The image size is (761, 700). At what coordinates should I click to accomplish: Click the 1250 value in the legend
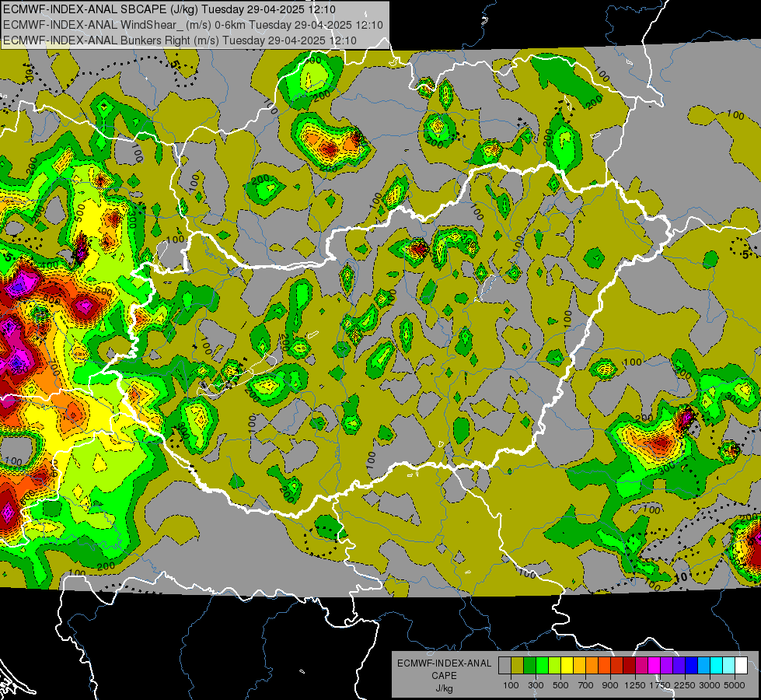click(x=635, y=685)
